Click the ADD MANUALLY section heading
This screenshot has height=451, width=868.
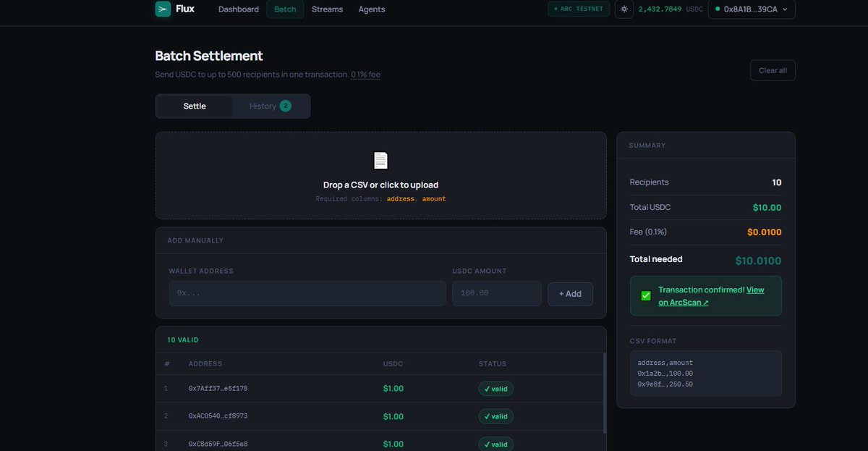click(x=195, y=240)
